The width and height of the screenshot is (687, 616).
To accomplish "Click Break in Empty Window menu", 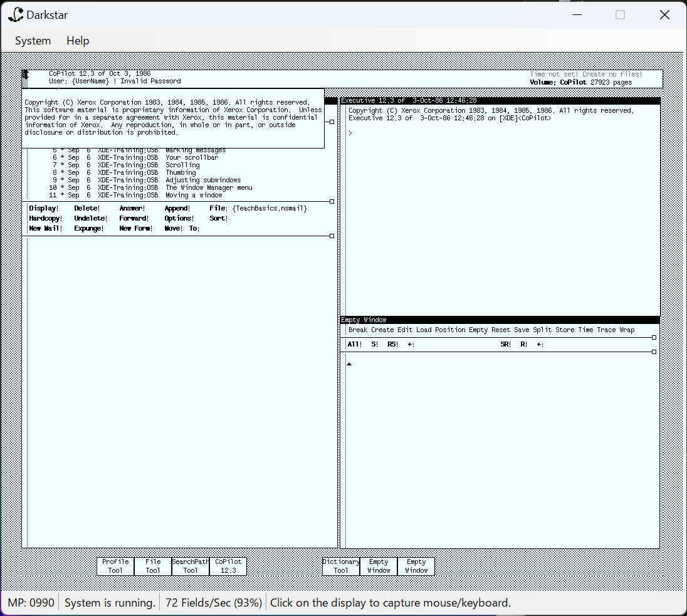I will click(358, 330).
